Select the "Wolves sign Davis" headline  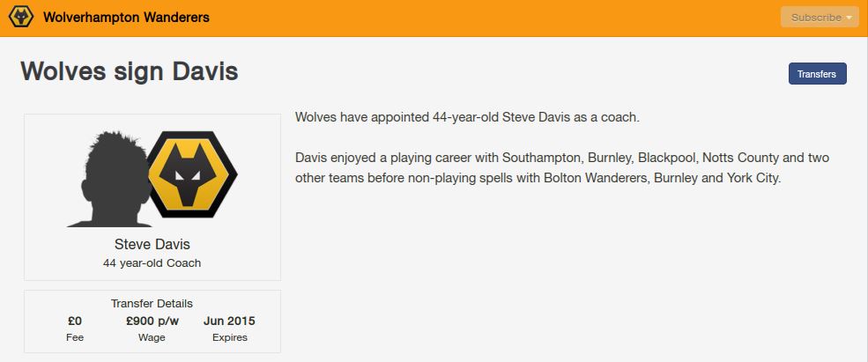(x=130, y=72)
